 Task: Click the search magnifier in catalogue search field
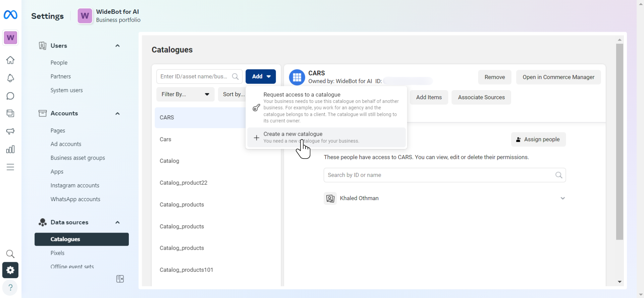pos(235,76)
